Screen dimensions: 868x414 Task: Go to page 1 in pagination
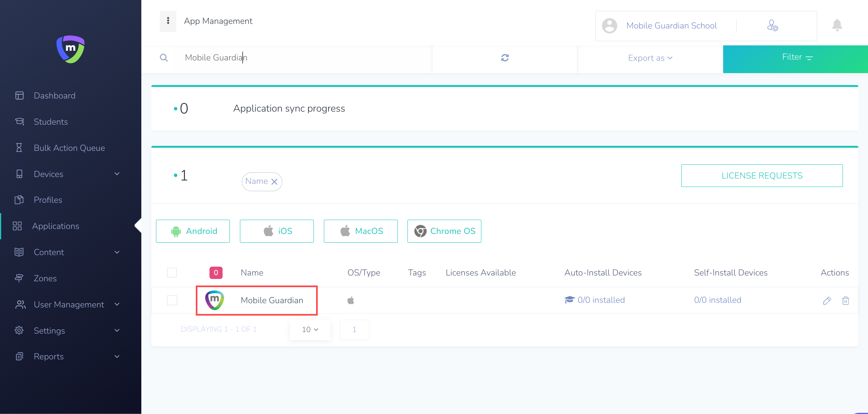(354, 330)
